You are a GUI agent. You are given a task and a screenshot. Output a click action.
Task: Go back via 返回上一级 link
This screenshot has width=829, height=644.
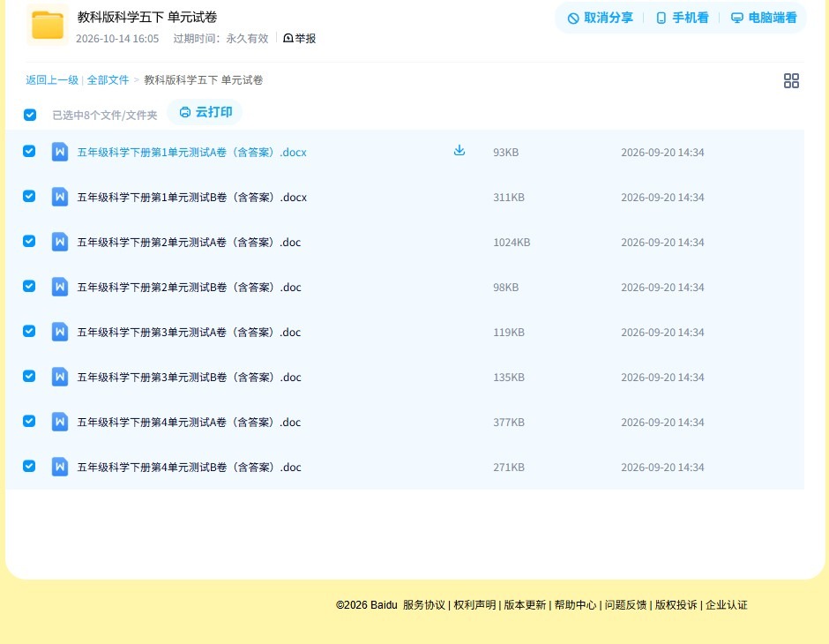[52, 80]
